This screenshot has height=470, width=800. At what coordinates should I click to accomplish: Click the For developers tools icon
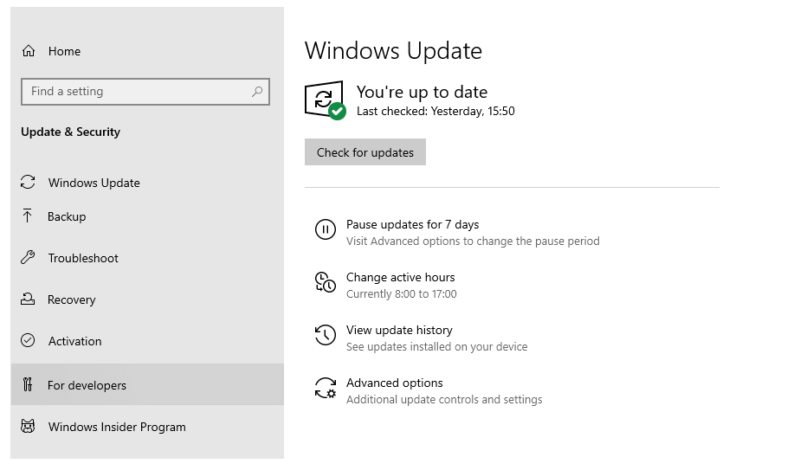click(28, 384)
